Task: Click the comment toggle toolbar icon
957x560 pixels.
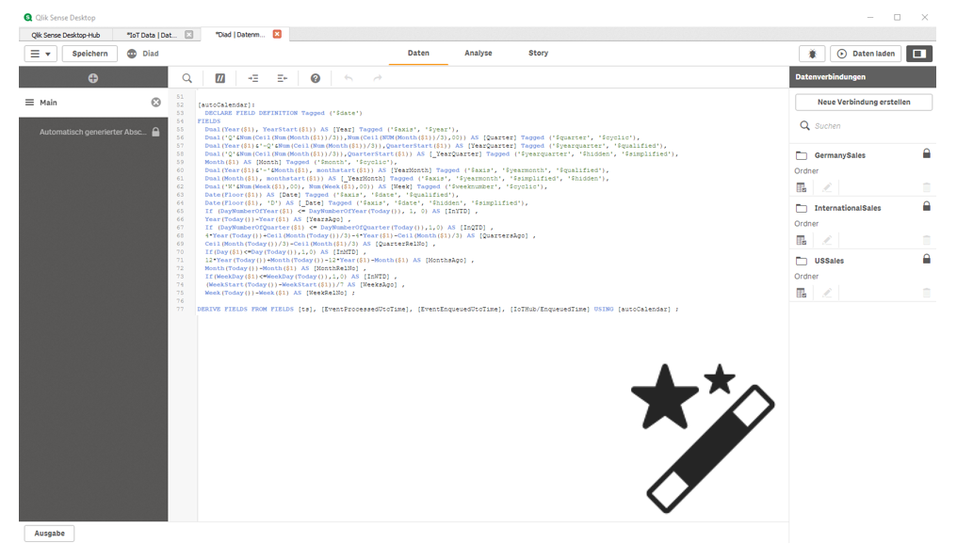Action: [x=220, y=78]
